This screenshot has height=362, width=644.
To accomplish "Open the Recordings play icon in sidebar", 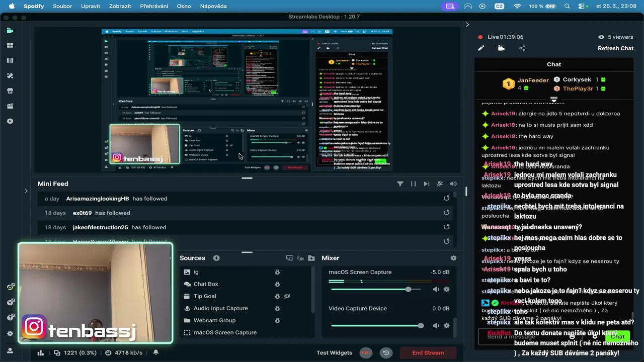I will point(10,121).
